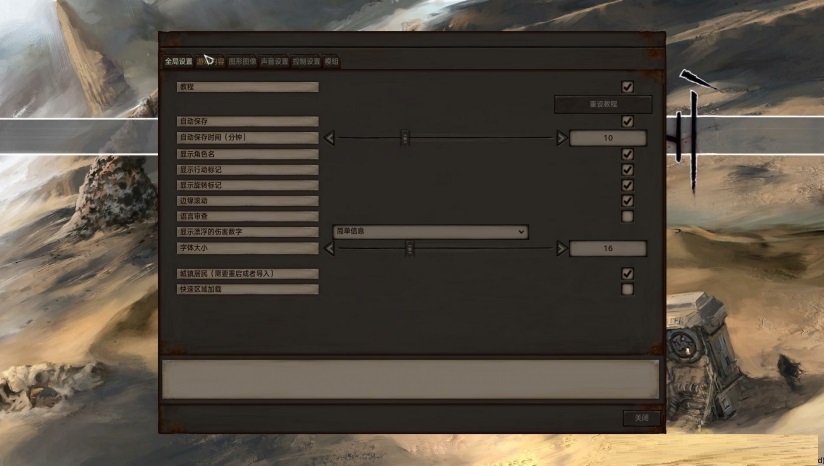
Task: Click the 自动保存时间 slider handle
Action: (x=405, y=138)
